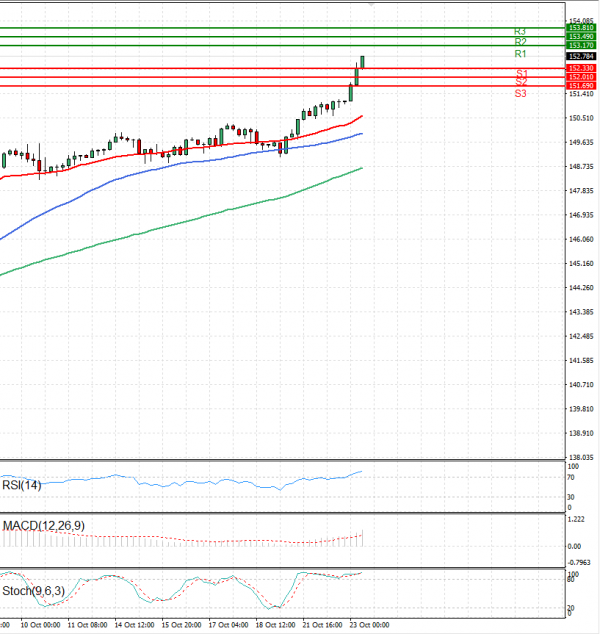Screen dimensions: 600x634
Task: Select the S1 support label
Action: pyautogui.click(x=521, y=74)
